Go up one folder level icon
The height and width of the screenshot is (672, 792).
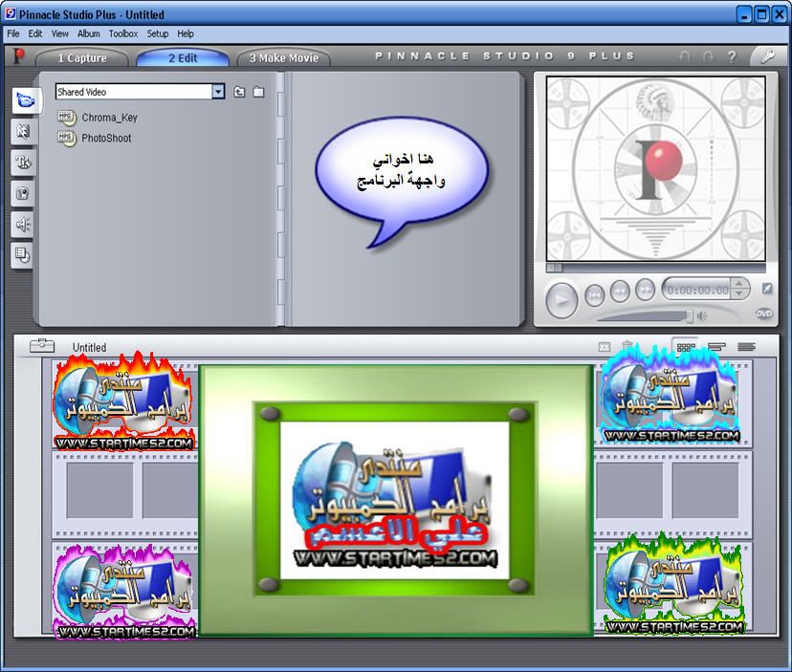239,92
